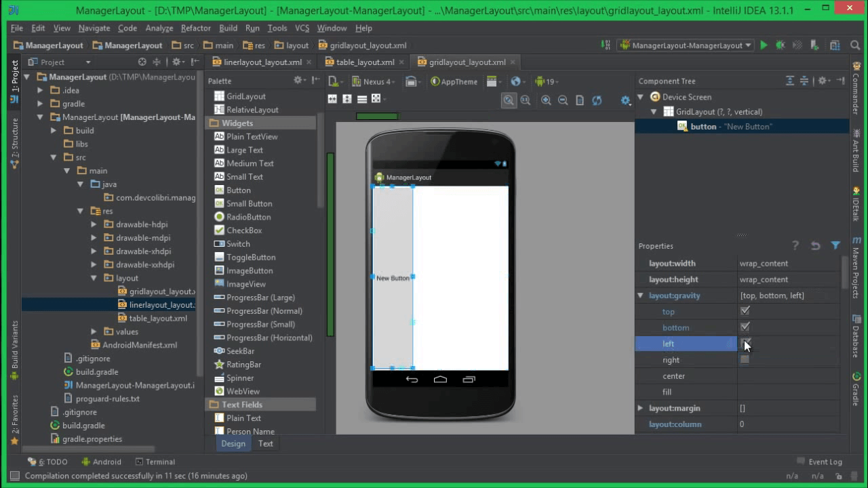
Task: Click the Properties filter funnel icon
Action: point(835,245)
